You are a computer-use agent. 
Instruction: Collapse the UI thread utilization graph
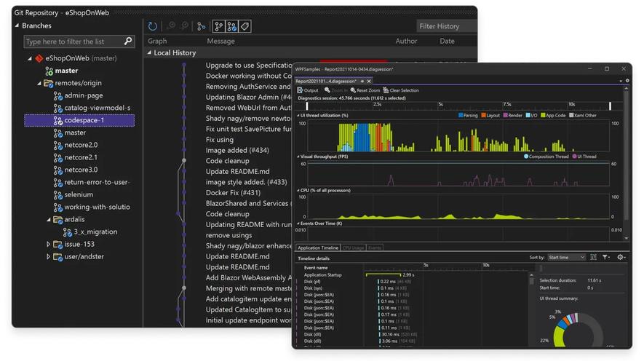[x=298, y=116]
